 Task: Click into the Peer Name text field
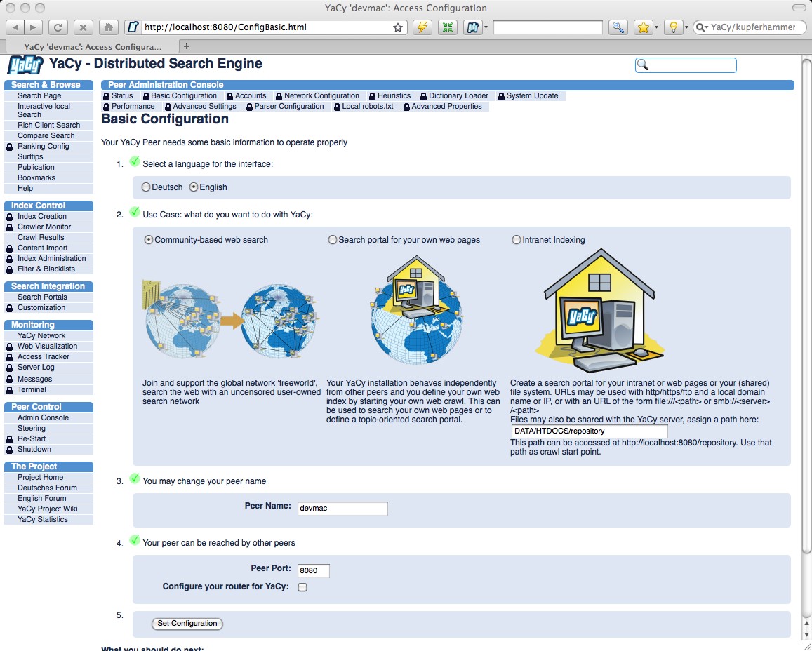click(x=342, y=508)
